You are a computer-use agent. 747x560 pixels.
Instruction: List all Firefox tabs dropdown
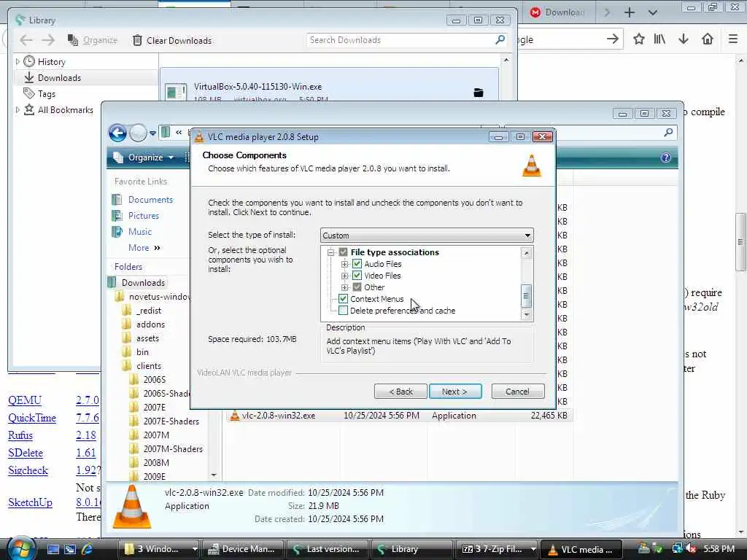[653, 12]
